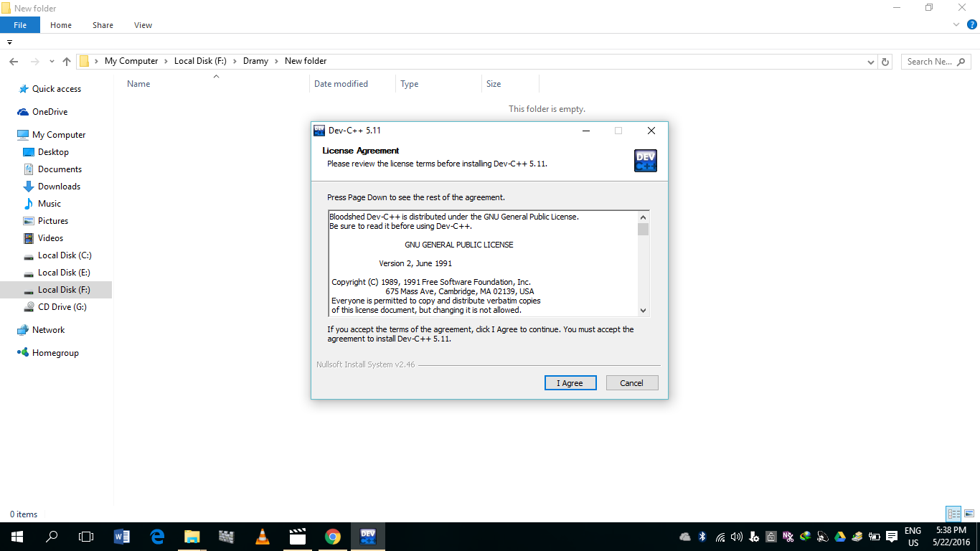Open the Windows Start menu
The image size is (980, 551).
17,537
